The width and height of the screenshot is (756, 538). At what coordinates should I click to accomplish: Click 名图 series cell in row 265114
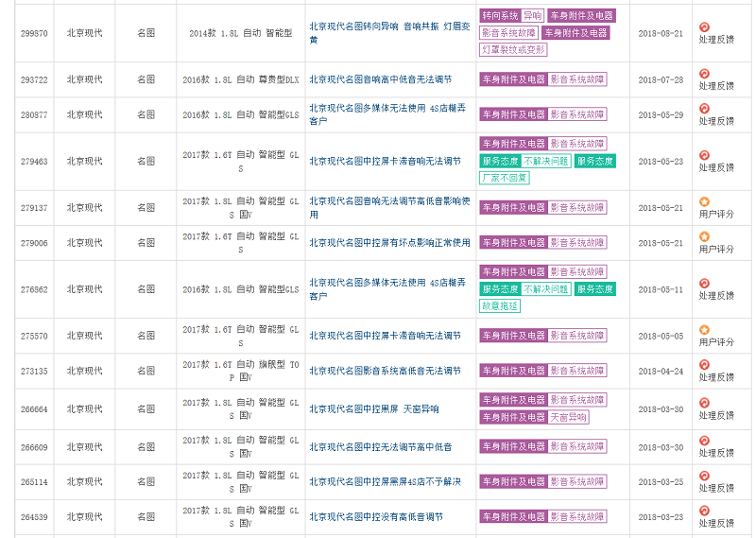point(146,481)
